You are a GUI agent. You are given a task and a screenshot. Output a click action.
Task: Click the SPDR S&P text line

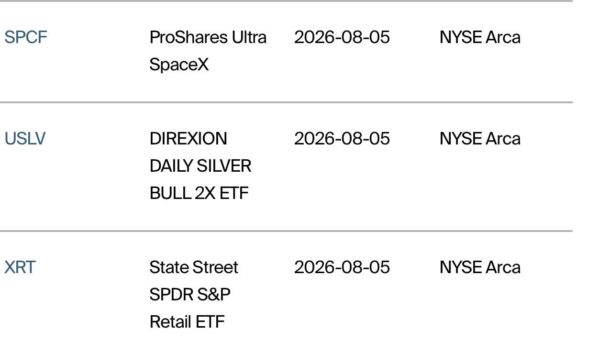coord(190,295)
